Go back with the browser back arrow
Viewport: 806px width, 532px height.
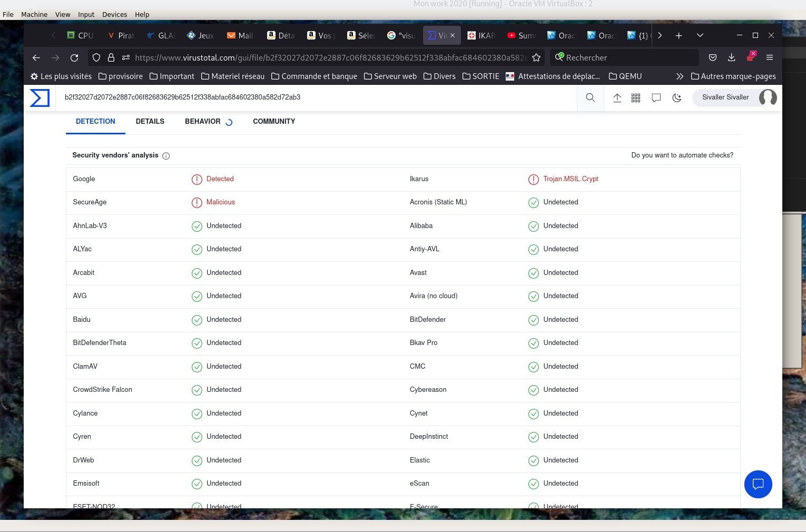click(36, 57)
